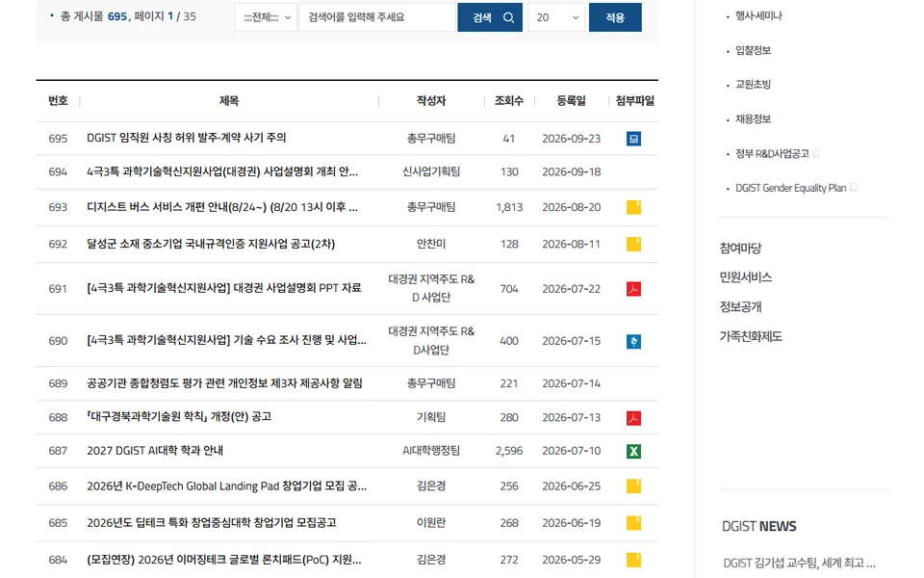Open post 공공기관 종합청렴도 평가 관련 개인정보
This screenshot has height=578, width=924.
(x=224, y=383)
